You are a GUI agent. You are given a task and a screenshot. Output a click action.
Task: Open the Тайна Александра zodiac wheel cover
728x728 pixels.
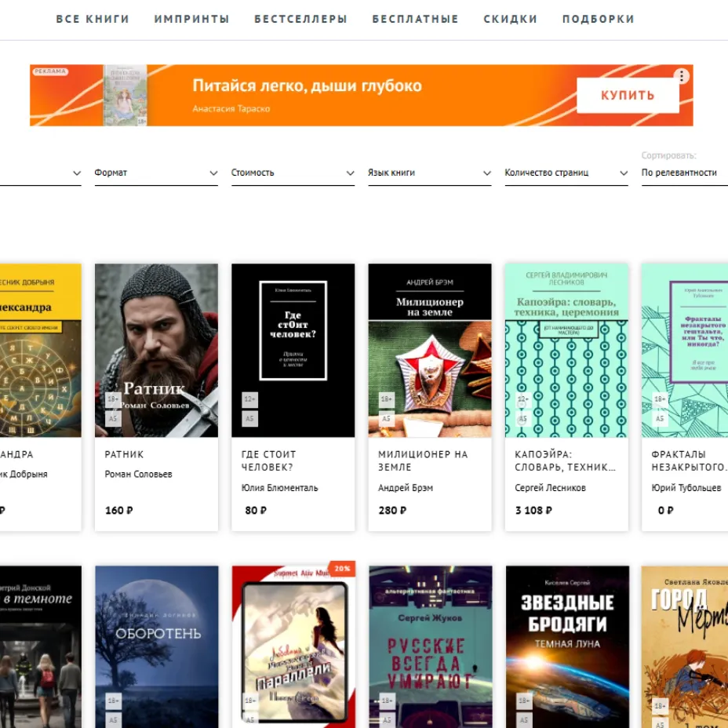[x=40, y=351]
